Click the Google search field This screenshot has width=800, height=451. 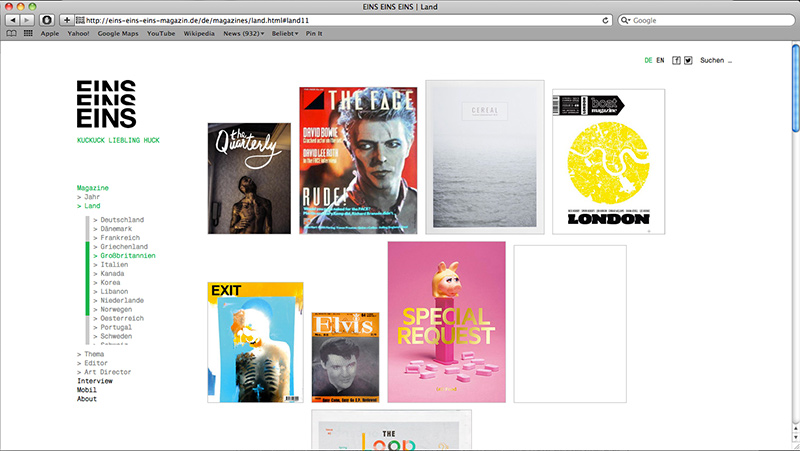point(706,20)
